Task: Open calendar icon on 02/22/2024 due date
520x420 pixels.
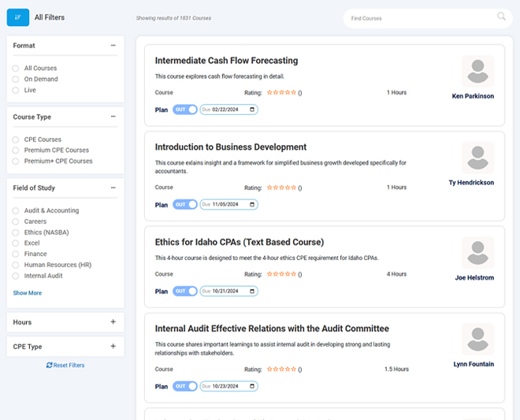Action: (x=252, y=110)
